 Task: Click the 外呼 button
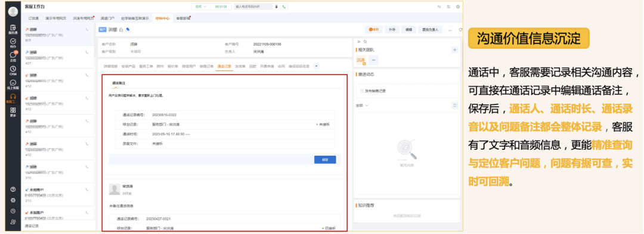392,30
